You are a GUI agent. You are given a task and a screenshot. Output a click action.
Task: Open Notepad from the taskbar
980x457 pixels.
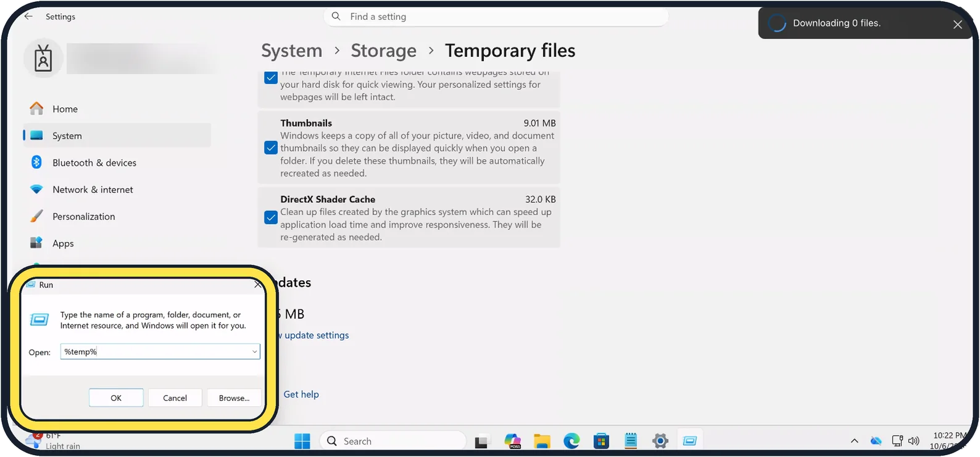coord(631,441)
